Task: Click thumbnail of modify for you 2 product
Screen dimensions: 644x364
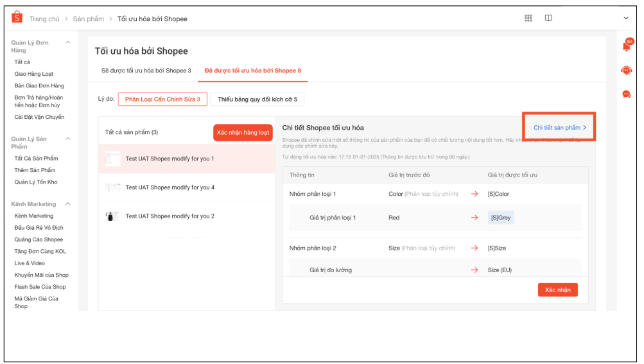Action: pos(112,216)
